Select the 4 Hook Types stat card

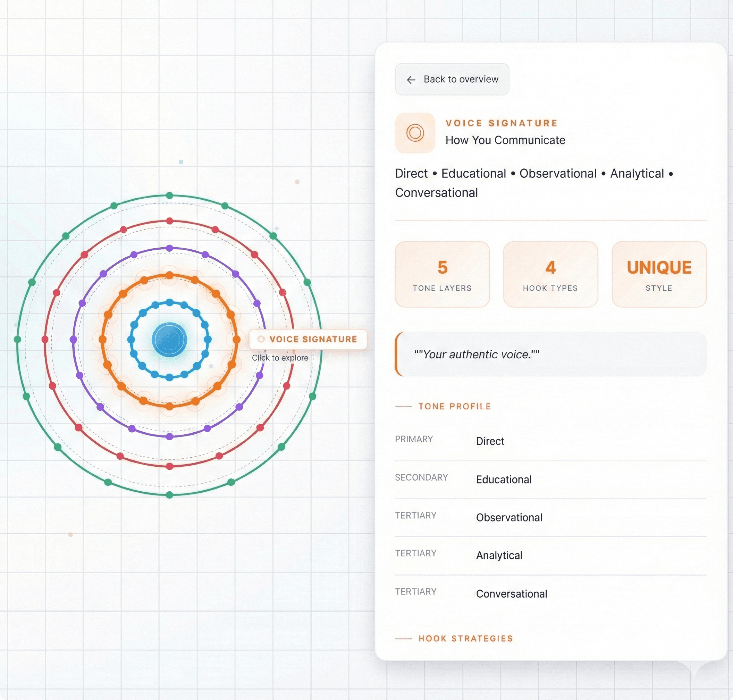550,274
